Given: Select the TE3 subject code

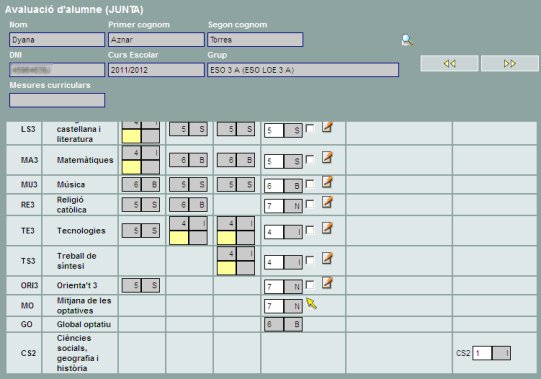Looking at the screenshot, I should (28, 231).
